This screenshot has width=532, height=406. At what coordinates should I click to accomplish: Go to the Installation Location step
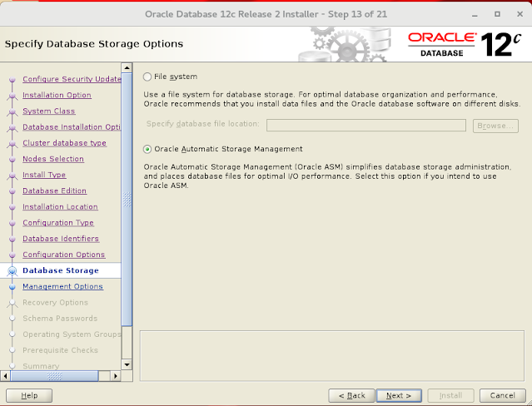click(x=61, y=206)
